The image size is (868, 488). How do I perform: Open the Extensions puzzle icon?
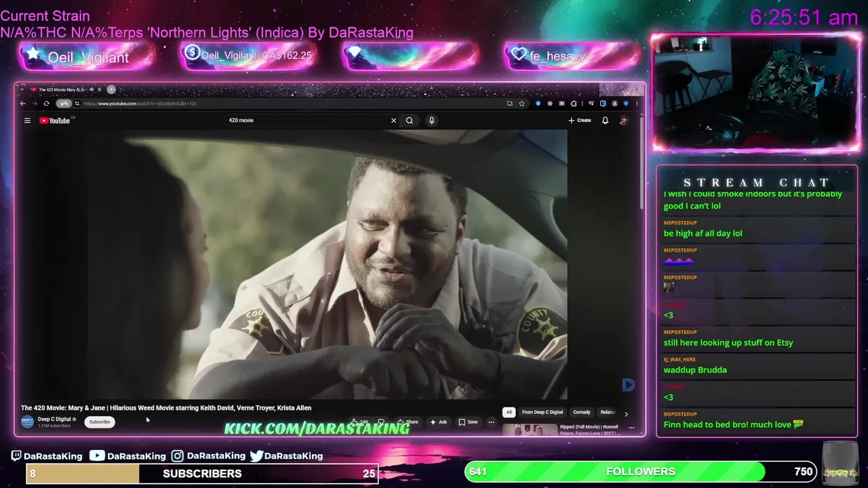pyautogui.click(x=574, y=104)
